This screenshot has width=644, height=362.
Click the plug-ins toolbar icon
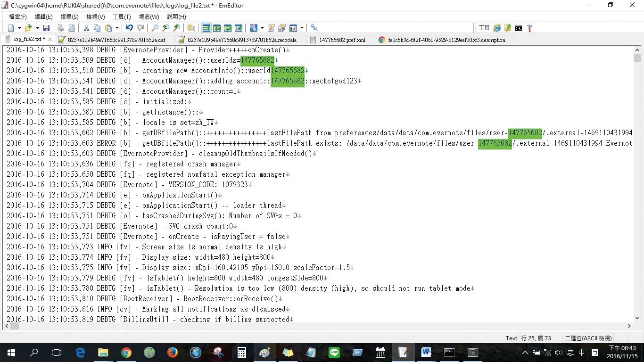pyautogui.click(x=314, y=28)
